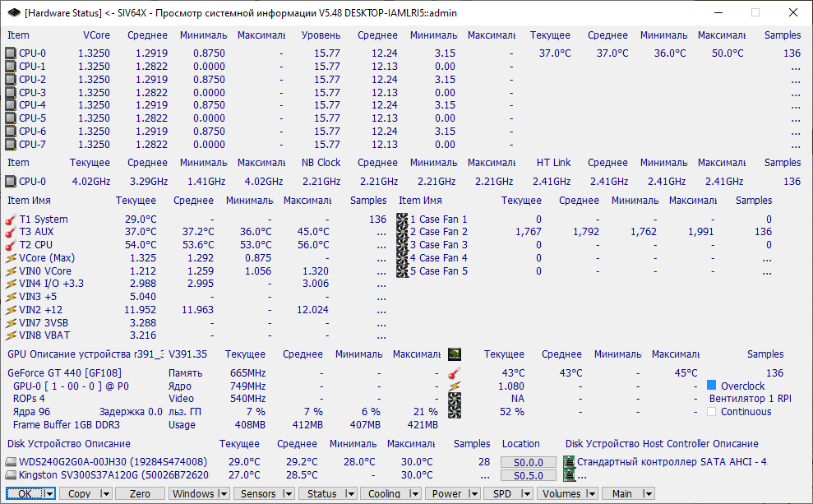Expand the Sensors button dropdown arrow
This screenshot has width=813, height=504.
(x=289, y=493)
